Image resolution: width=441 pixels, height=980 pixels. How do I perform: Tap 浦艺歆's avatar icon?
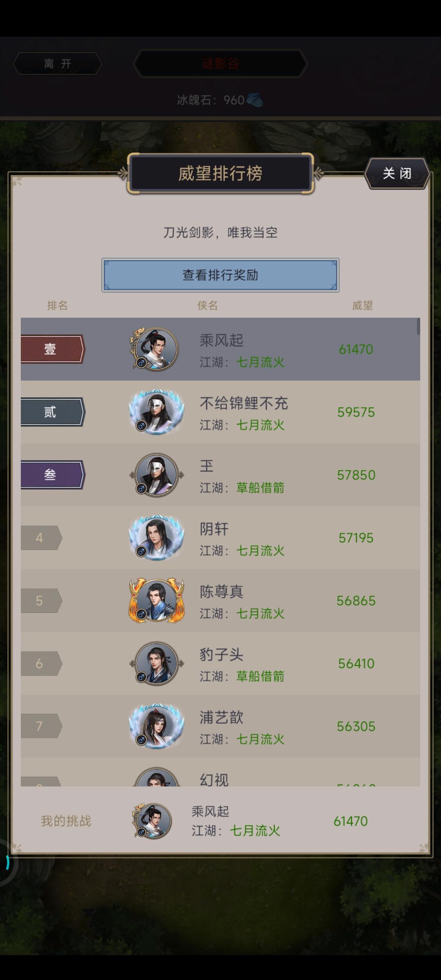156,726
